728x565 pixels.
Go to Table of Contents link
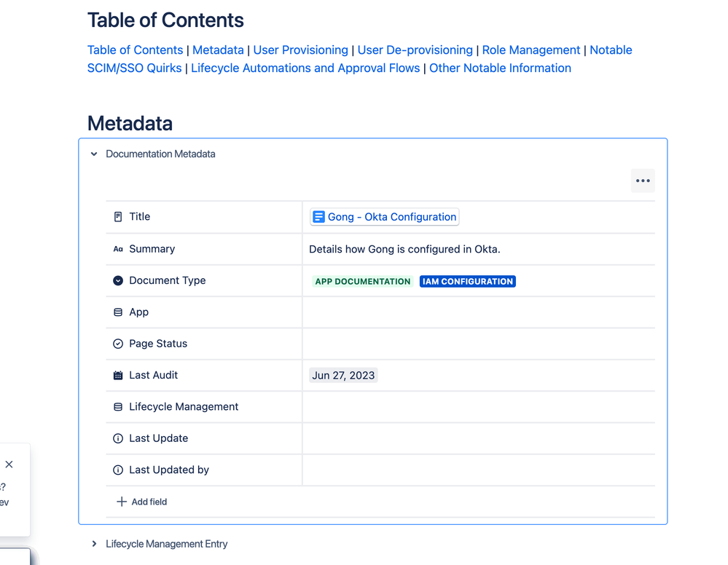(x=135, y=50)
